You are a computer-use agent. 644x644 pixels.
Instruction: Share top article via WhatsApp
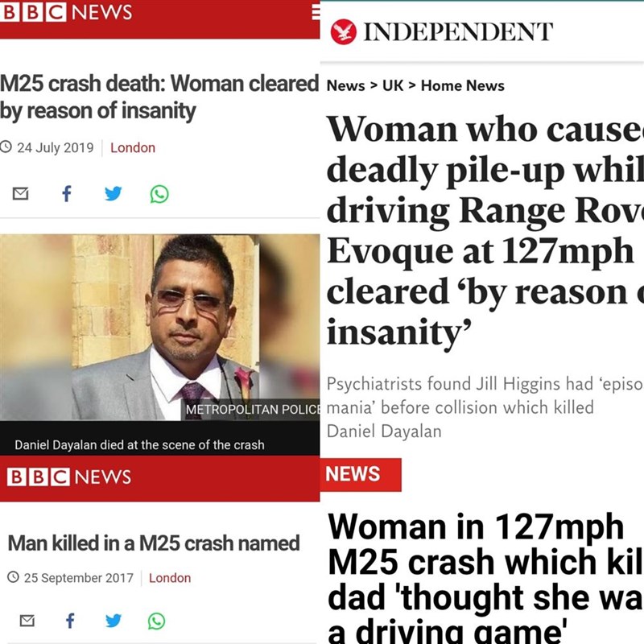coord(159,194)
